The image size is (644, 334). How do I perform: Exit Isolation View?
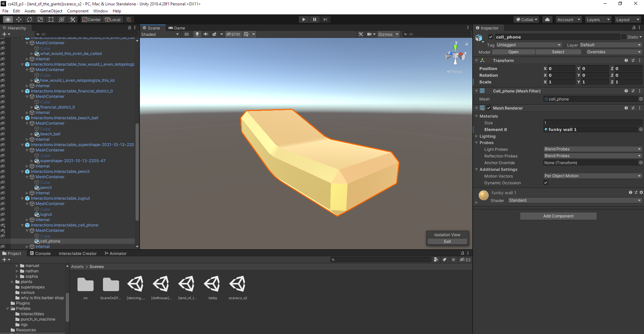pyautogui.click(x=447, y=242)
